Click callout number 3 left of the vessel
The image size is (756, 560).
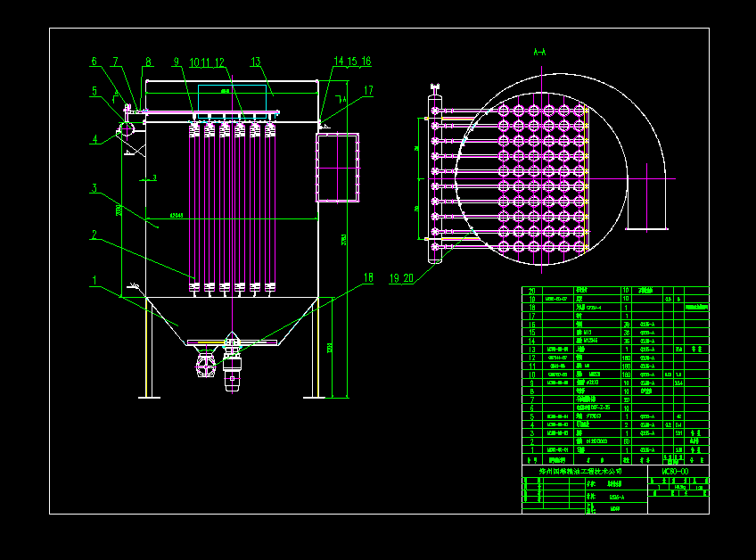94,188
